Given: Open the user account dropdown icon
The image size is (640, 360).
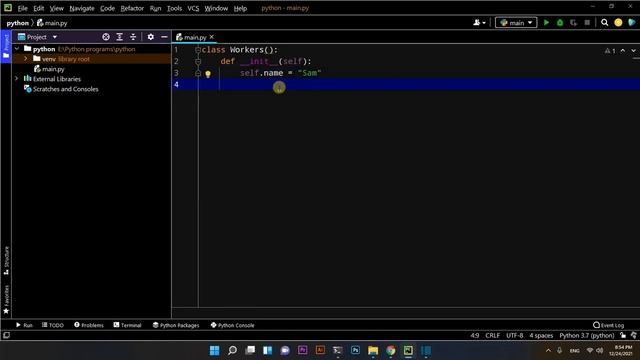Looking at the screenshot, I should coord(479,23).
